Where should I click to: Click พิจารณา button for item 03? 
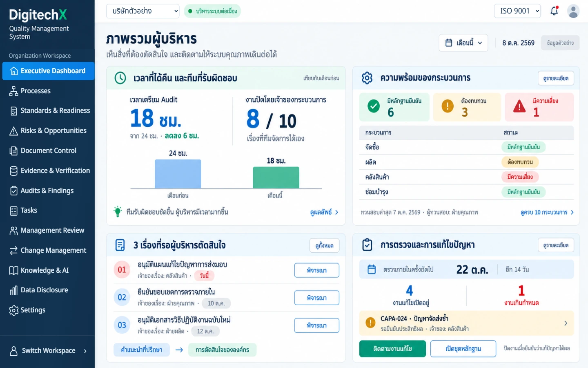click(316, 325)
